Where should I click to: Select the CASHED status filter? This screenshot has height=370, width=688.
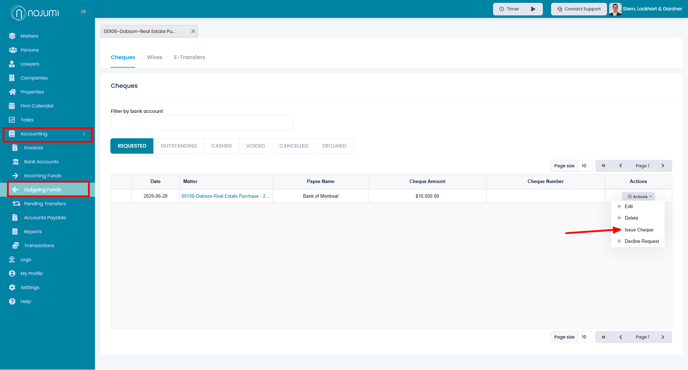click(222, 146)
